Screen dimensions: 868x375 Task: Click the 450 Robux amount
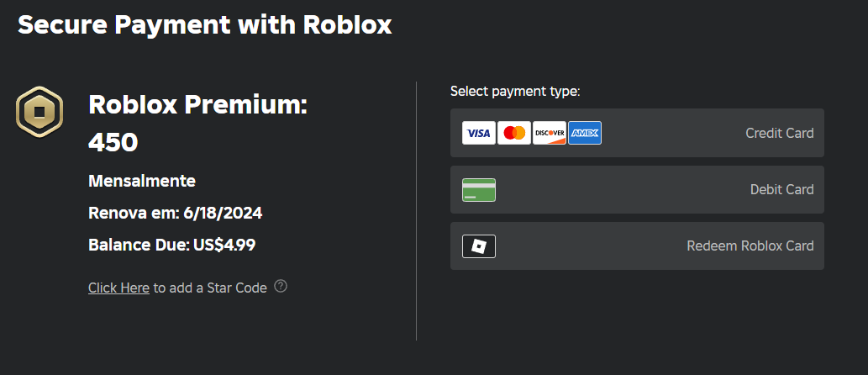point(113,142)
